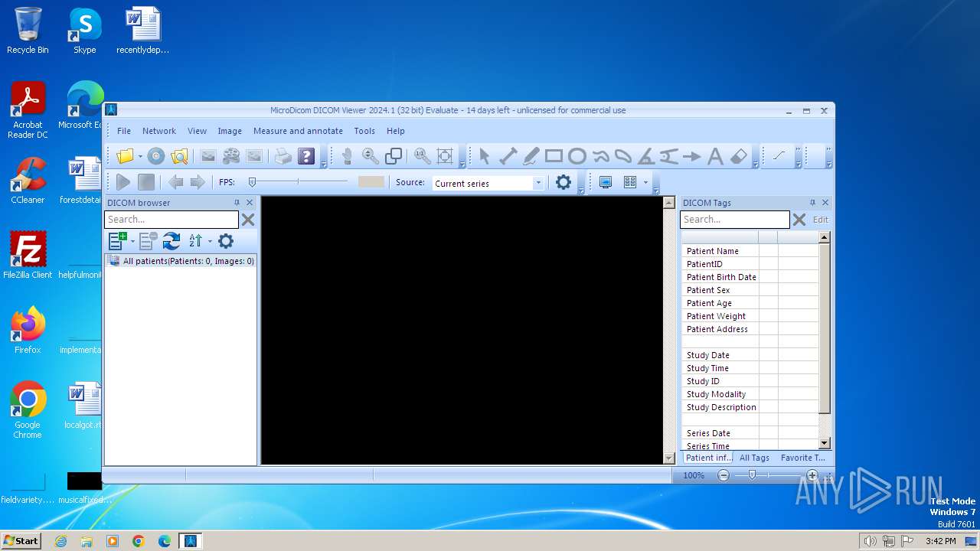The image size is (980, 551).
Task: Select the magnifier region window tool
Action: (x=394, y=156)
